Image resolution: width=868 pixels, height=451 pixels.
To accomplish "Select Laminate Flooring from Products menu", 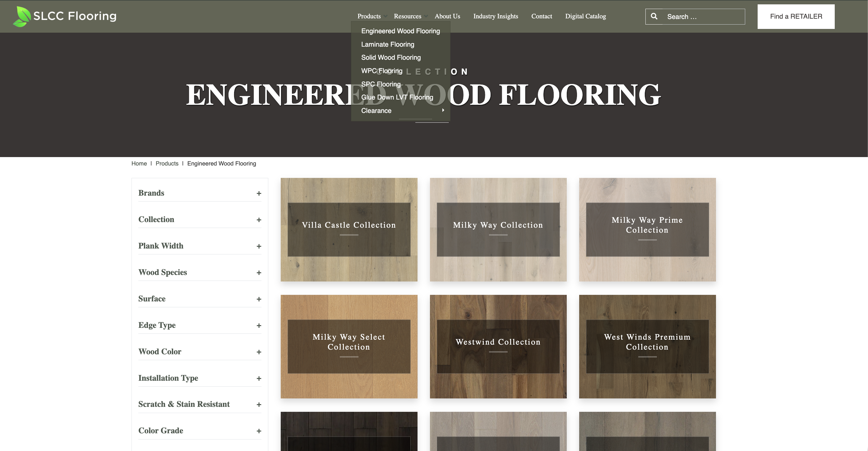I will 387,44.
